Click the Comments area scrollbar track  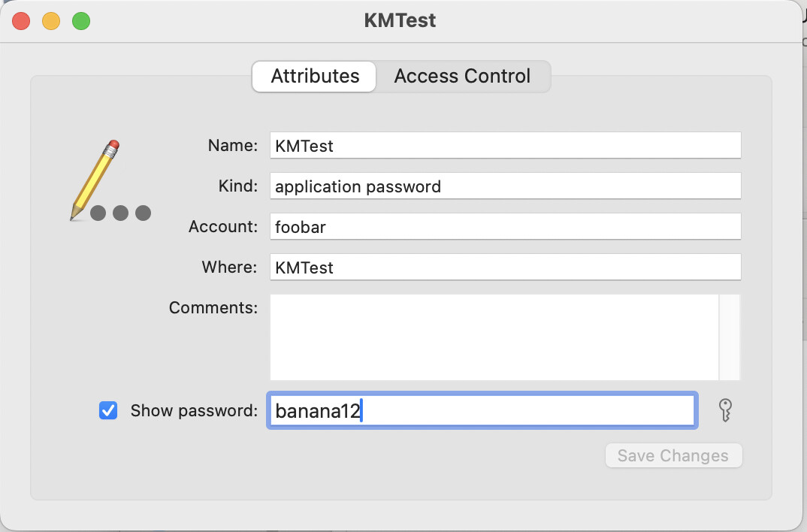(730, 337)
